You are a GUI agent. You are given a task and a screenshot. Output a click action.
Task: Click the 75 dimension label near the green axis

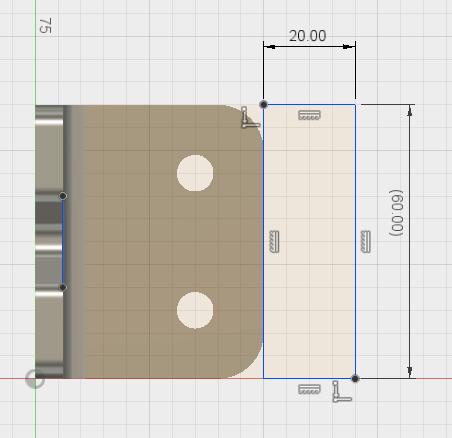click(46, 26)
